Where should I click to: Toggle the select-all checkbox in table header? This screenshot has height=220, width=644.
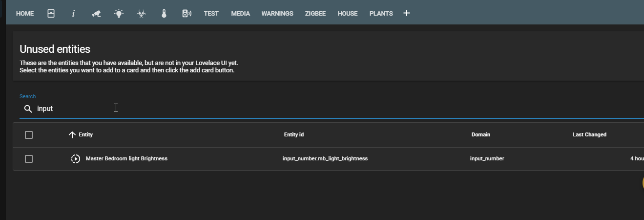click(x=29, y=135)
